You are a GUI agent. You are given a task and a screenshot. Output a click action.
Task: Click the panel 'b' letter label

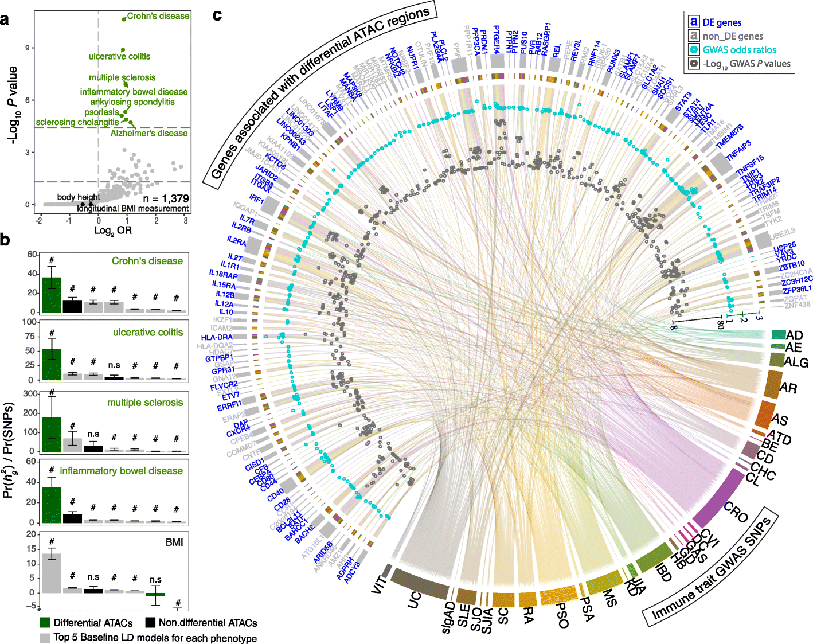click(5, 240)
